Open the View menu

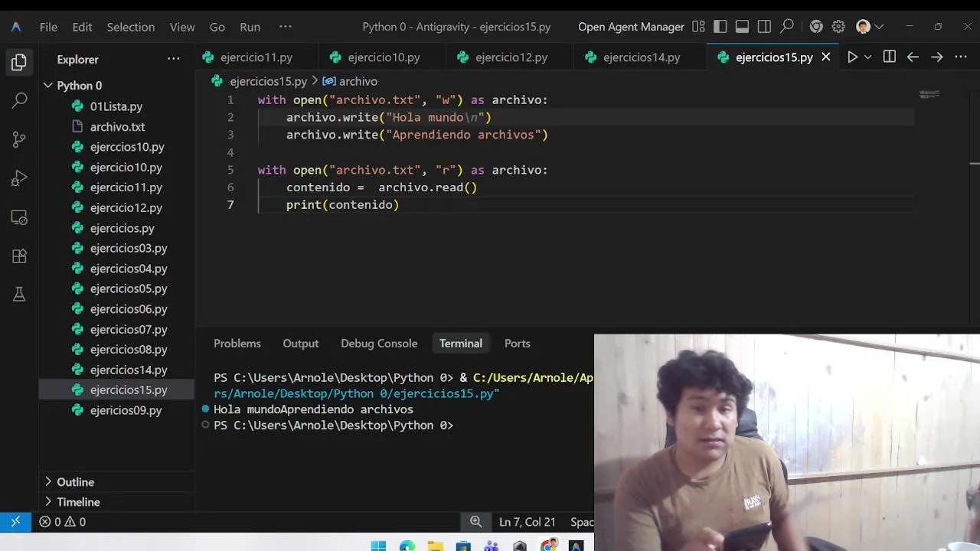[182, 27]
